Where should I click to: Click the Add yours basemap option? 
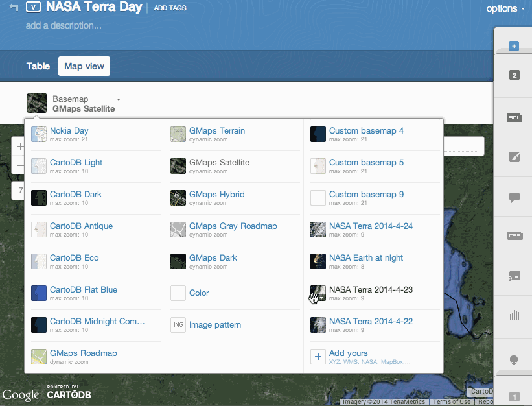pos(348,353)
